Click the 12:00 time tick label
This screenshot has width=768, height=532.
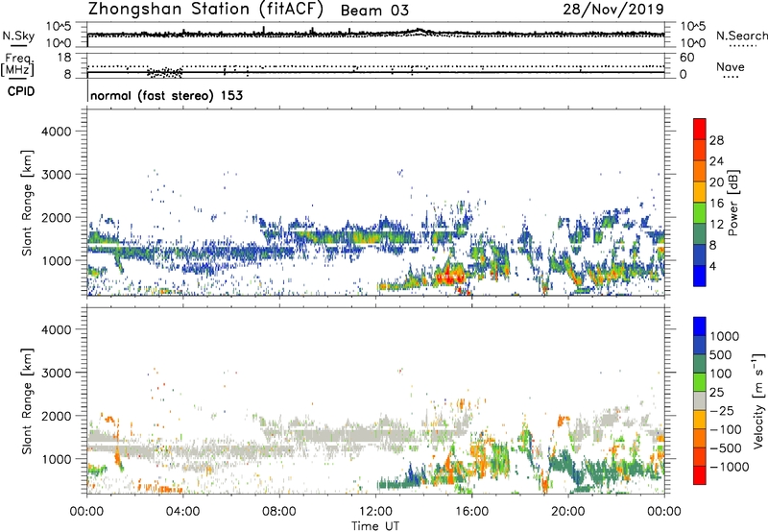click(x=375, y=512)
